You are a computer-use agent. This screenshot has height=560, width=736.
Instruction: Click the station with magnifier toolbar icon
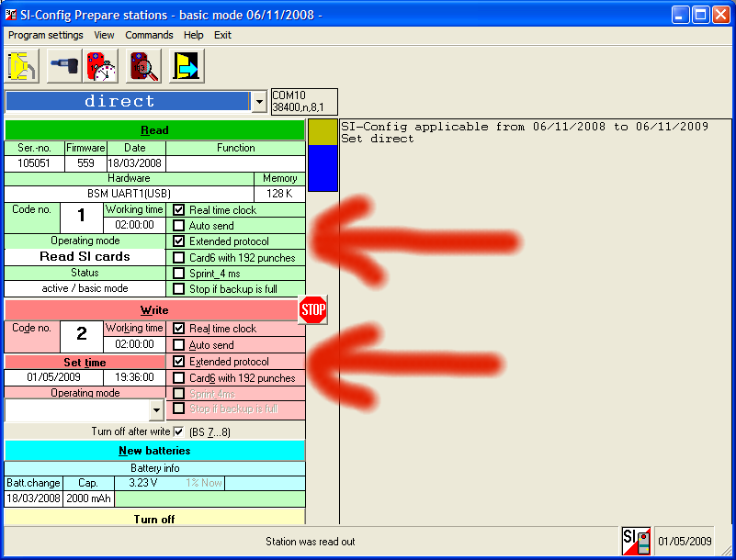143,66
